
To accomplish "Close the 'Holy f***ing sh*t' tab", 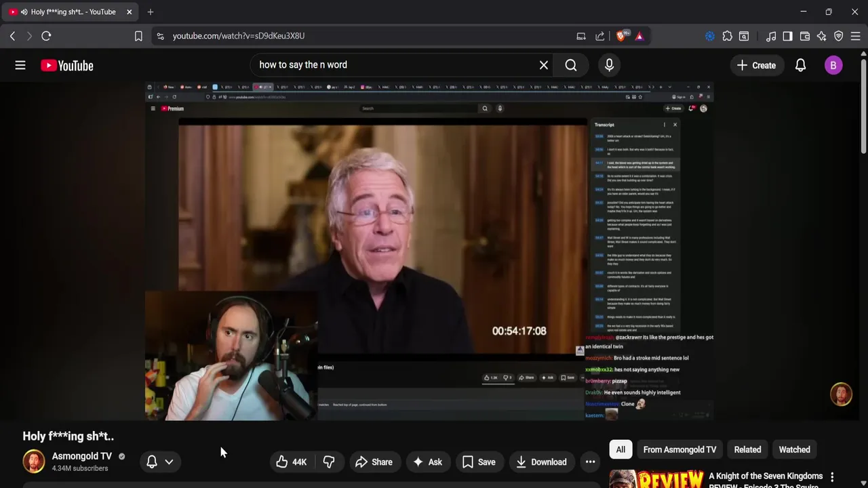I will (129, 12).
